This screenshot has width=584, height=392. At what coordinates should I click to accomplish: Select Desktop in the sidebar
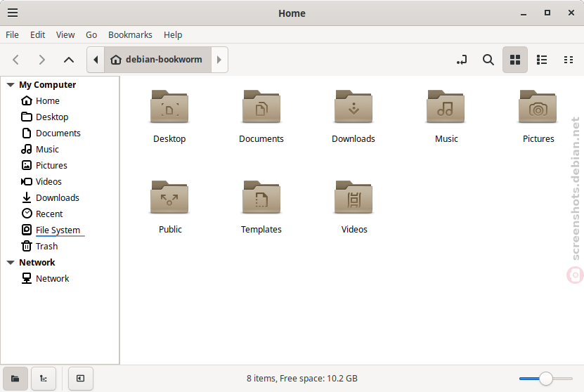[45, 117]
